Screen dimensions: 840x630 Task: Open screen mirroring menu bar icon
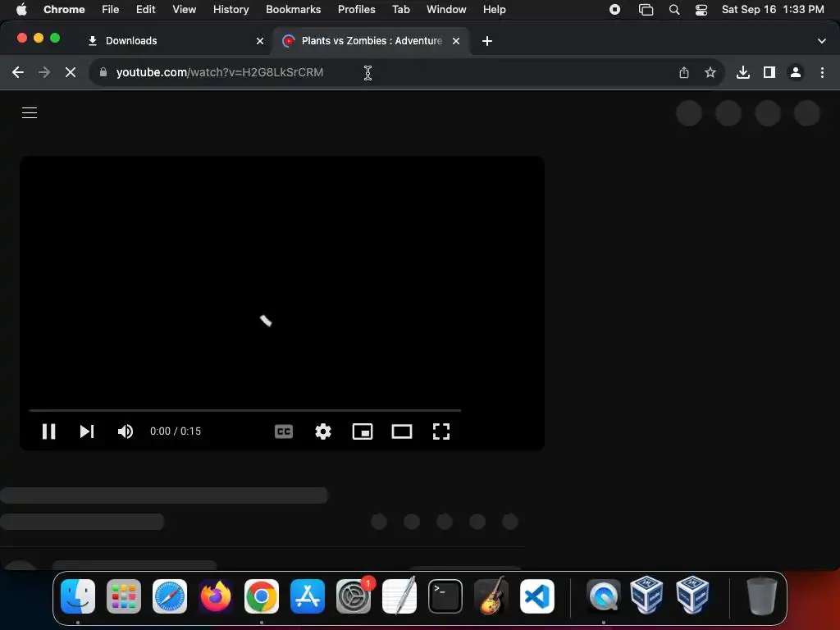[x=646, y=9]
